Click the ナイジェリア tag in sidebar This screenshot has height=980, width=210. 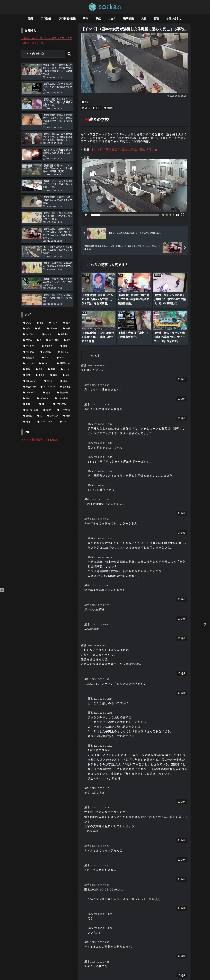(x=45, y=422)
